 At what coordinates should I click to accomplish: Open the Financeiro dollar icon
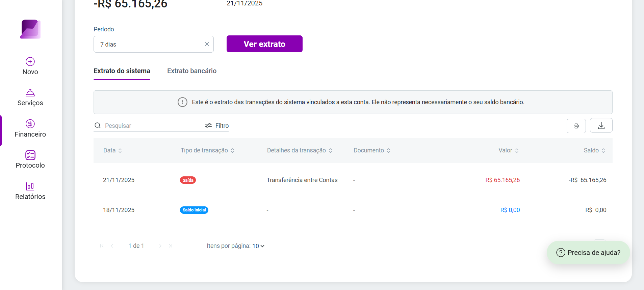click(30, 124)
